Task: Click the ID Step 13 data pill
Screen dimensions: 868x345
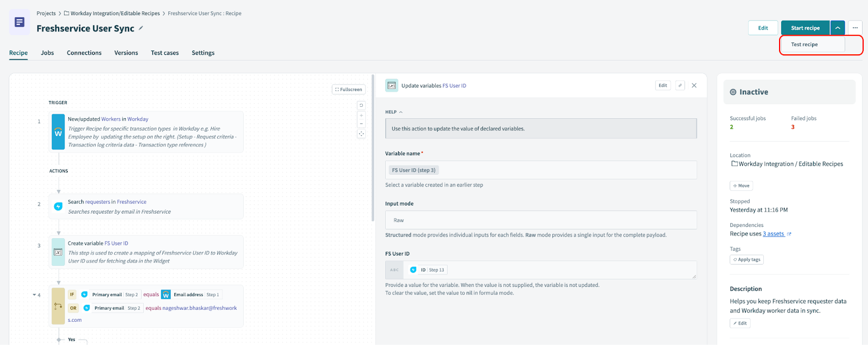Action: (428, 270)
